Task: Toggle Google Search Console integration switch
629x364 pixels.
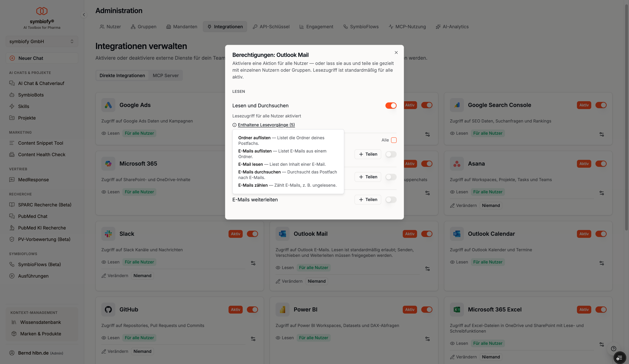Action: click(x=601, y=105)
